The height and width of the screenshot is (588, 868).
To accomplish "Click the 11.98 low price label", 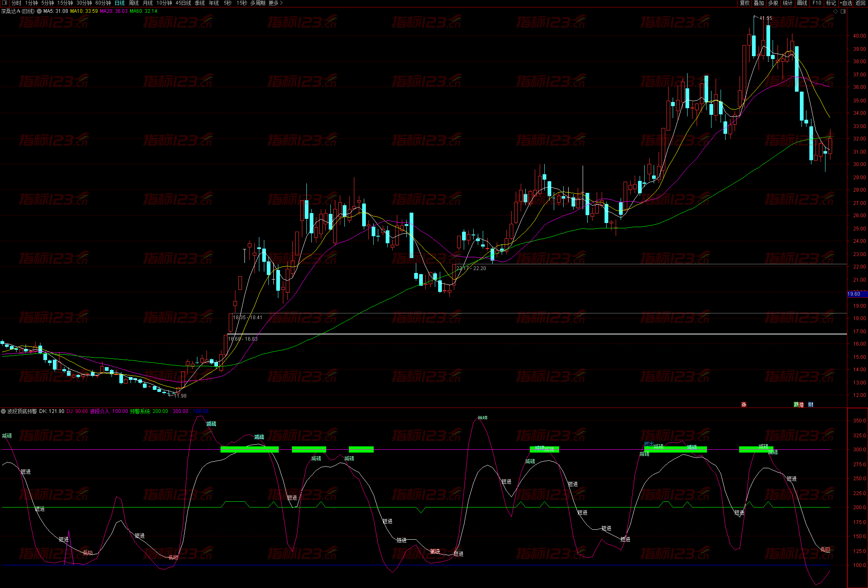I will (180, 396).
